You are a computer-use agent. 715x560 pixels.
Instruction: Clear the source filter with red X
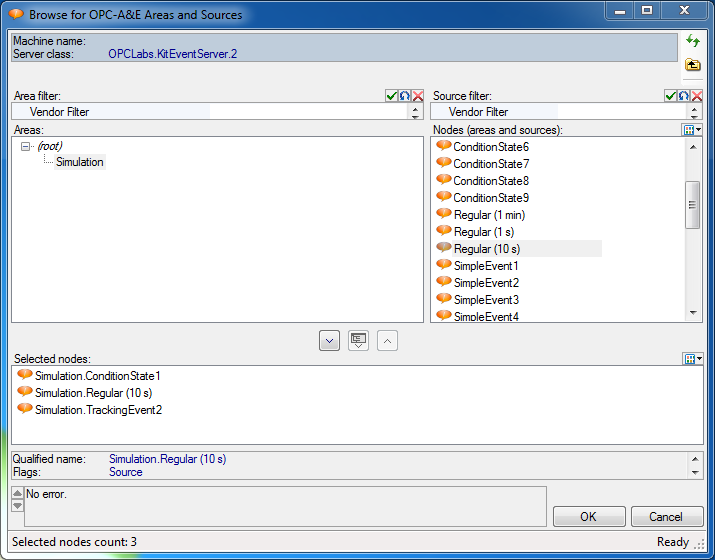coord(697,96)
